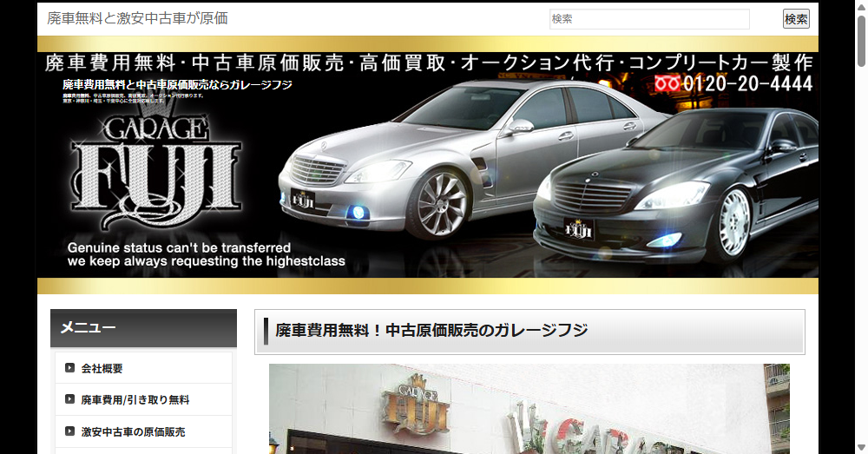The width and height of the screenshot is (868, 454).
Task: Click the arrow icon beside 廃車費用/引き取り無料
Action: pos(69,399)
